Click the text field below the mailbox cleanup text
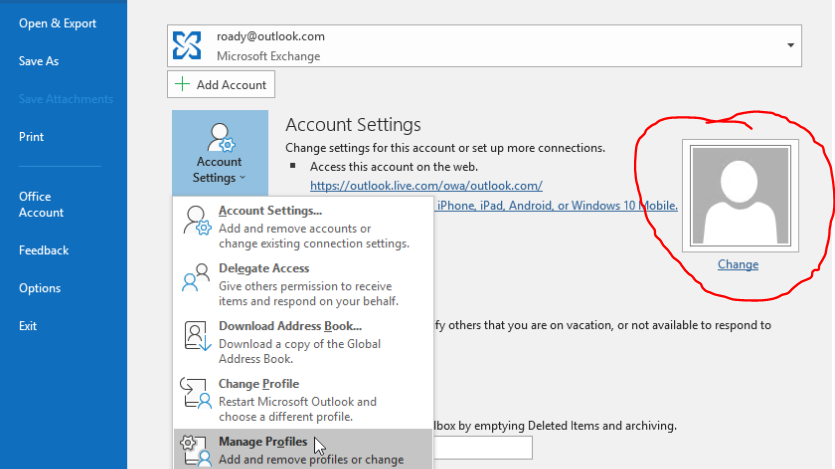This screenshot has width=835, height=469. click(483, 448)
